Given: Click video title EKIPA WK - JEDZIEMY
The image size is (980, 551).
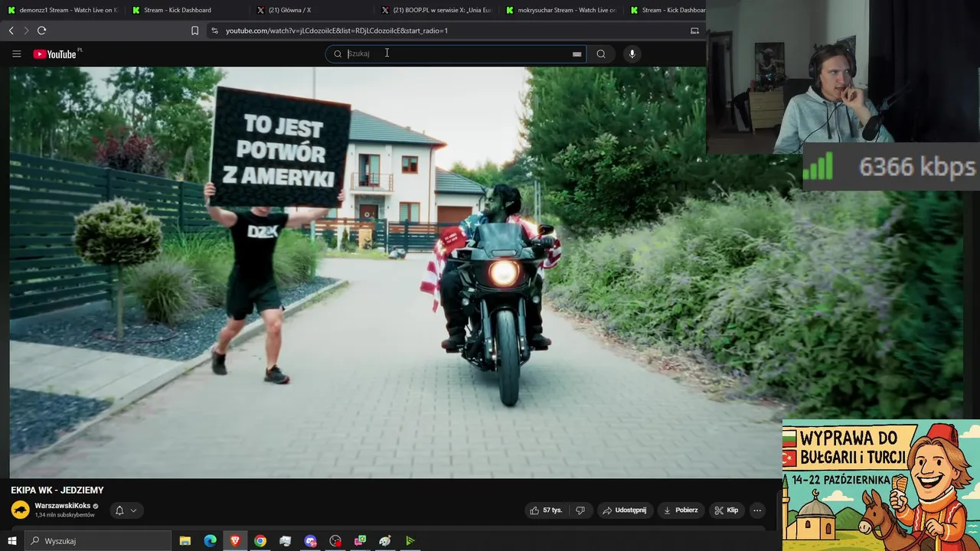Looking at the screenshot, I should coord(57,491).
